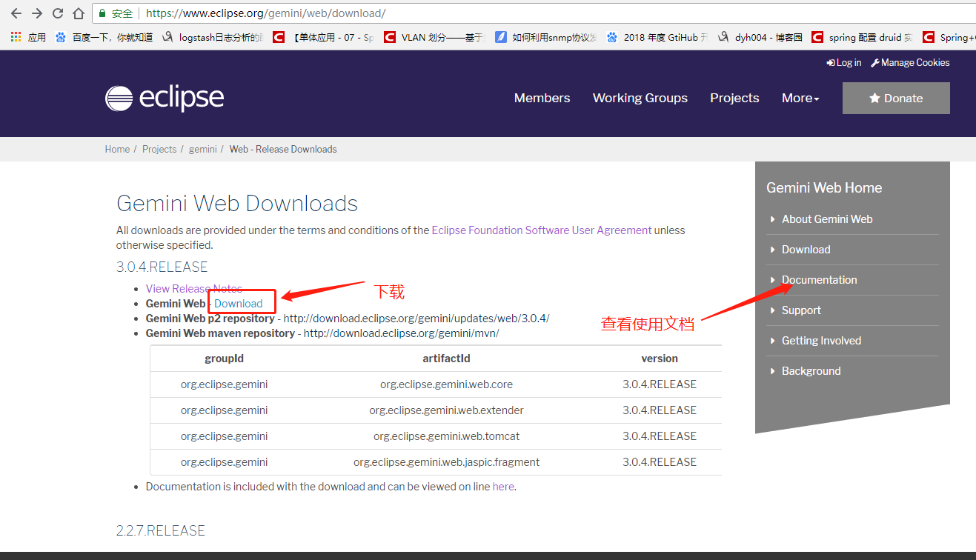Open the Working Groups menu item
Screen dimensions: 976x560
click(640, 98)
